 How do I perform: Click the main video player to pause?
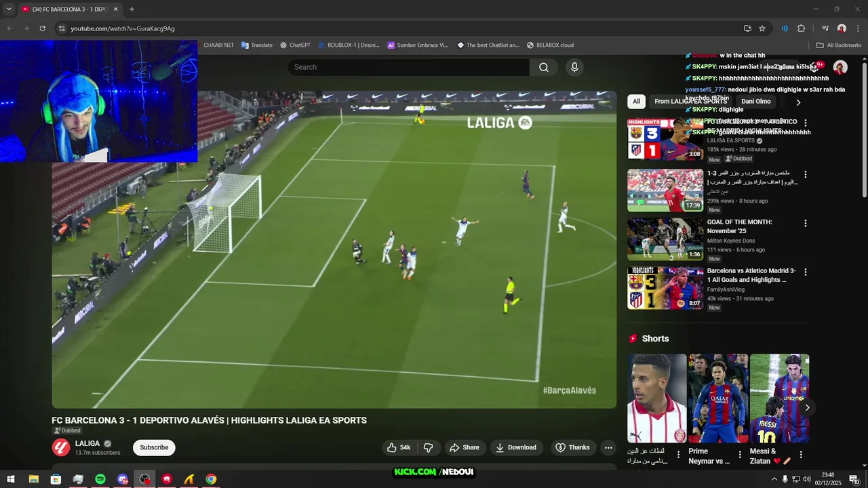click(x=334, y=249)
